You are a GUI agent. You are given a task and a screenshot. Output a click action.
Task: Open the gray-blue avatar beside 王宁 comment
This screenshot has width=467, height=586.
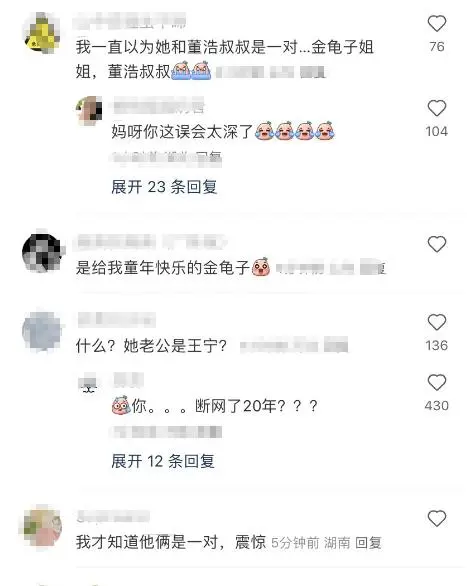pyautogui.click(x=42, y=331)
